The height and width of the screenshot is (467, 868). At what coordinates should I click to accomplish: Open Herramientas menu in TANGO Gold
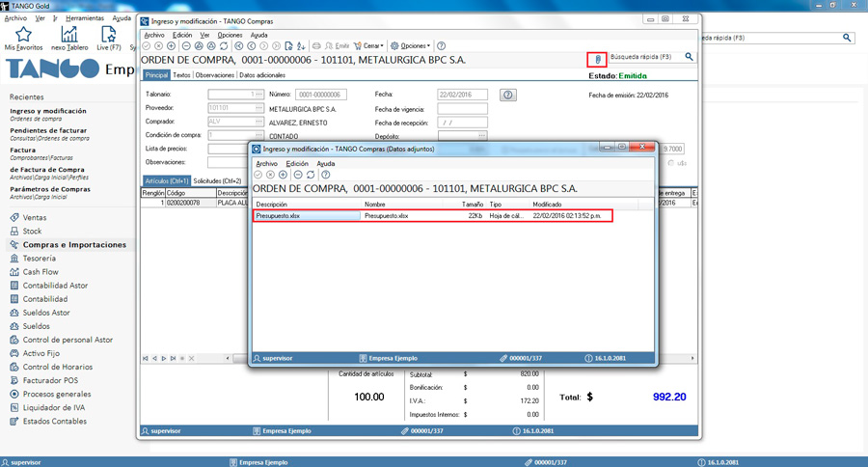[85, 18]
